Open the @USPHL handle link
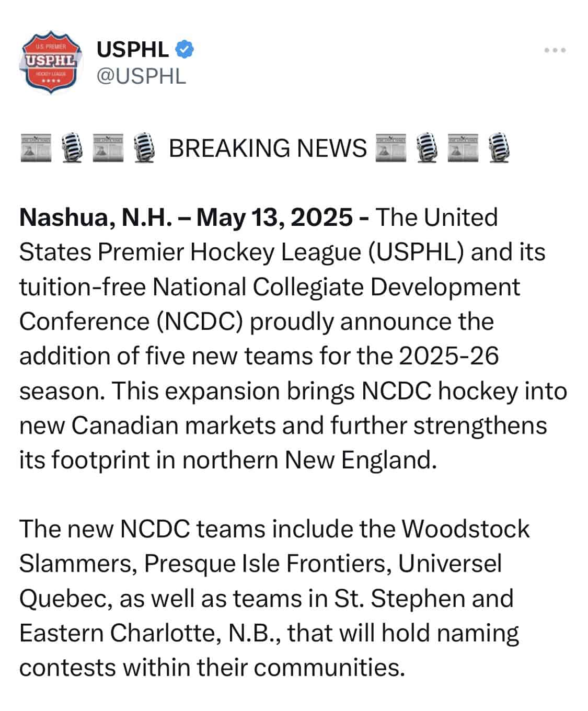 tap(141, 76)
